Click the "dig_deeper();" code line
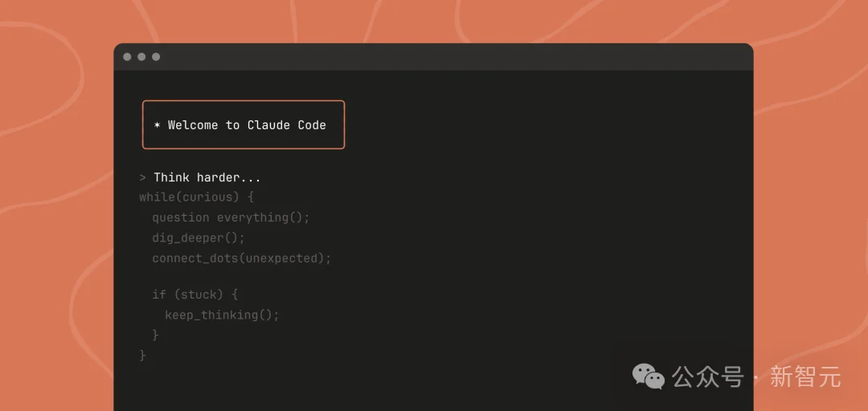 click(x=199, y=238)
